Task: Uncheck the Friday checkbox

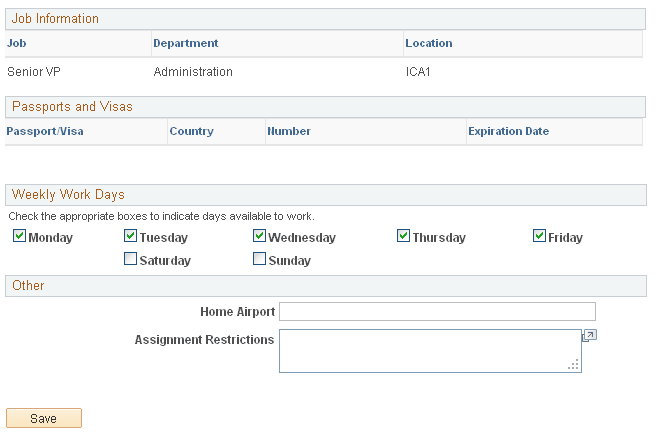Action: point(539,237)
